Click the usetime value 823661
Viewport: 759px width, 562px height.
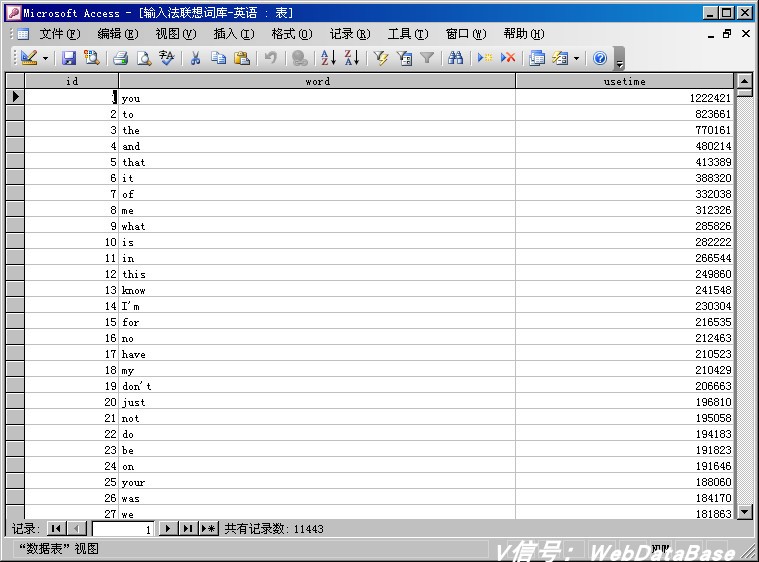[713, 114]
